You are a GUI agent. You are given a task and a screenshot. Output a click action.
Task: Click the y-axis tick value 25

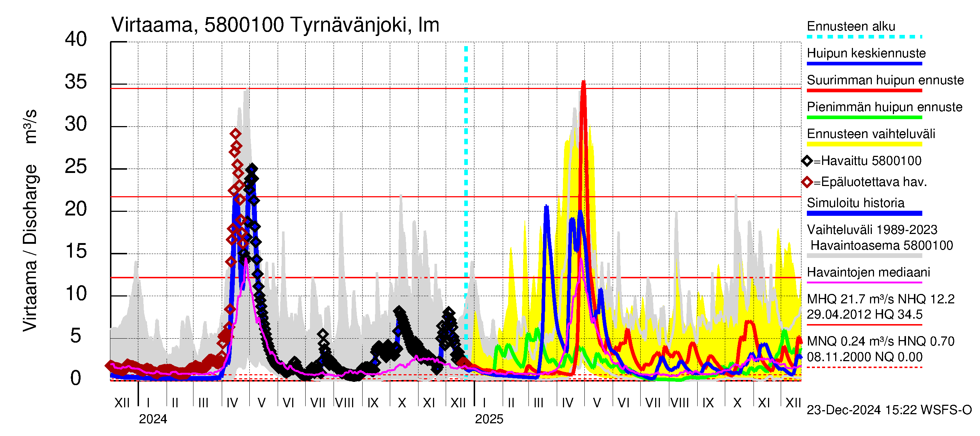(76, 166)
